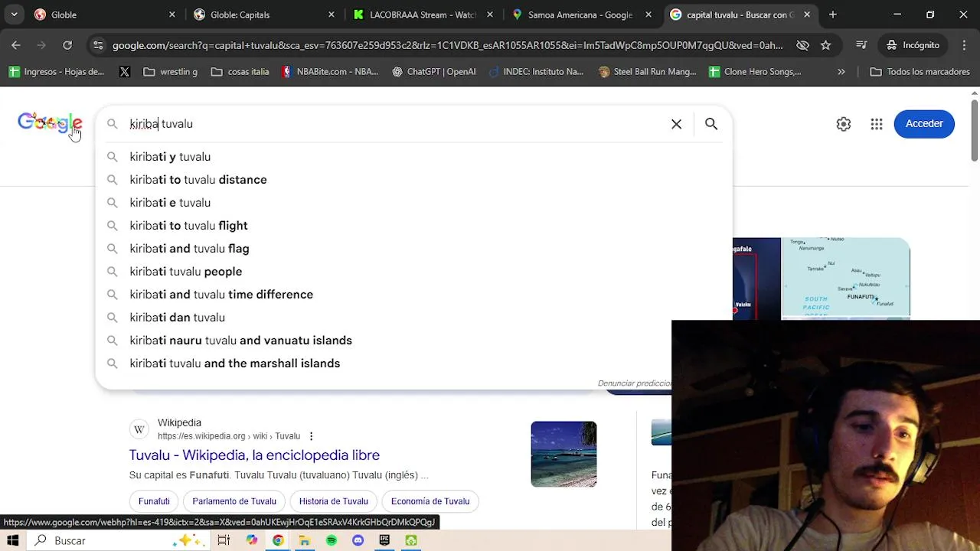Screen dimensions: 980x551
Task: Open the media control icon in toolbar
Action: (861, 45)
